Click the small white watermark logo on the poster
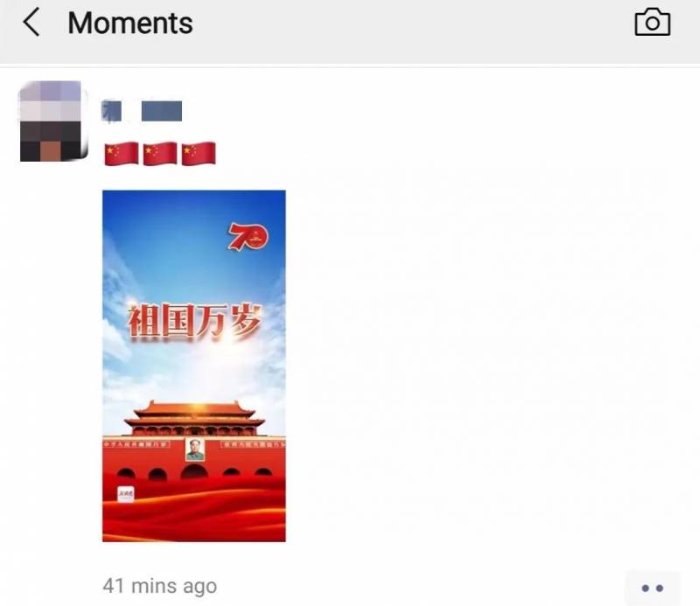The image size is (700, 606). 125,494
